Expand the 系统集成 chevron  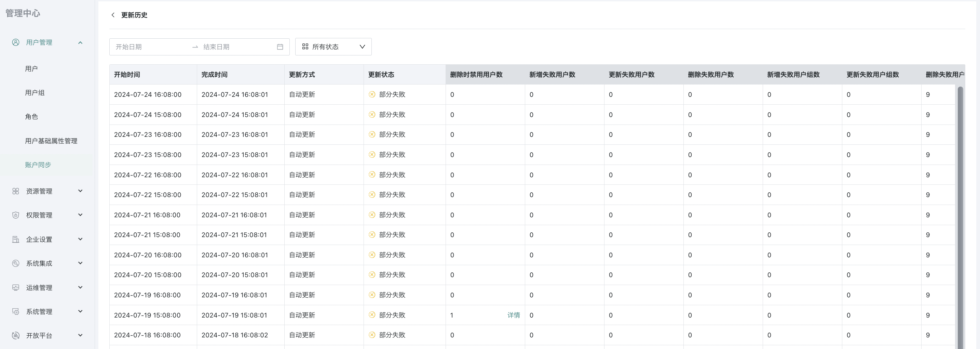point(80,263)
